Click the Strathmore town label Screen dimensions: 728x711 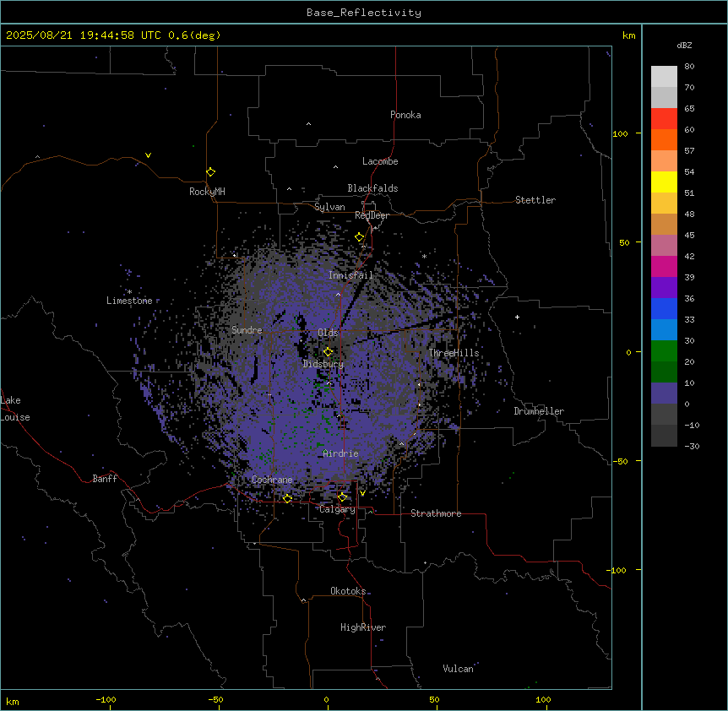point(436,513)
